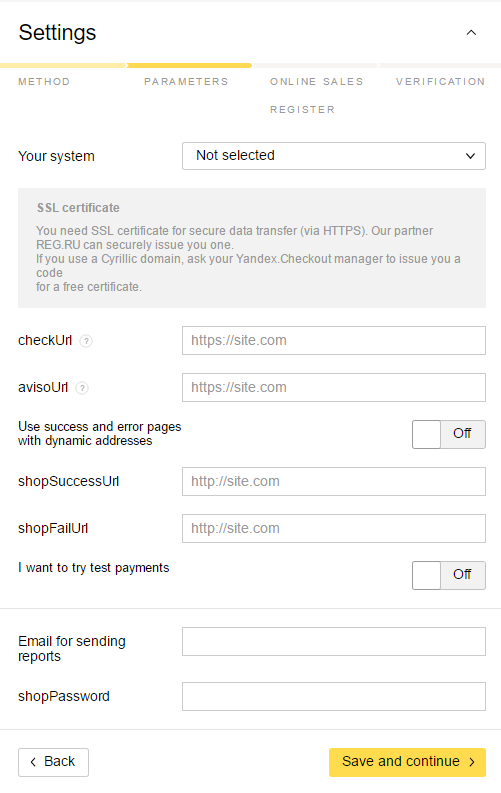
Task: Click the Back button
Action: [54, 762]
